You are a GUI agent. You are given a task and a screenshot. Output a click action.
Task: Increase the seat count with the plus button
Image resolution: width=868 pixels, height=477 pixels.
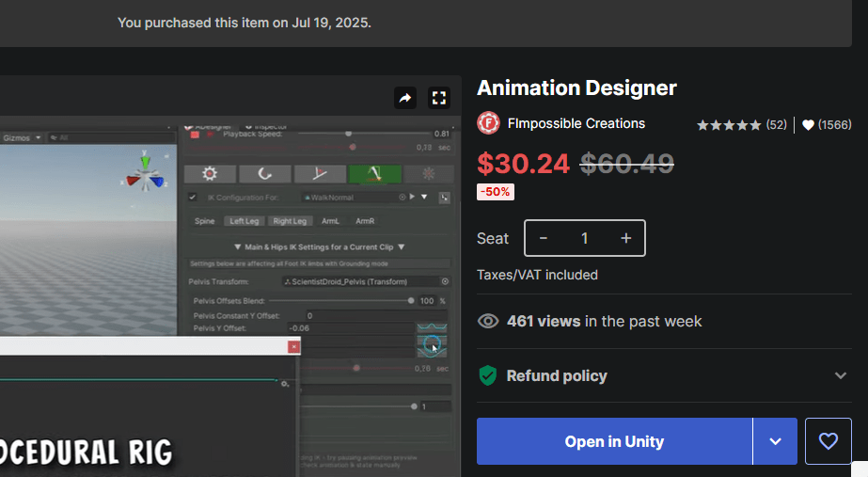625,238
